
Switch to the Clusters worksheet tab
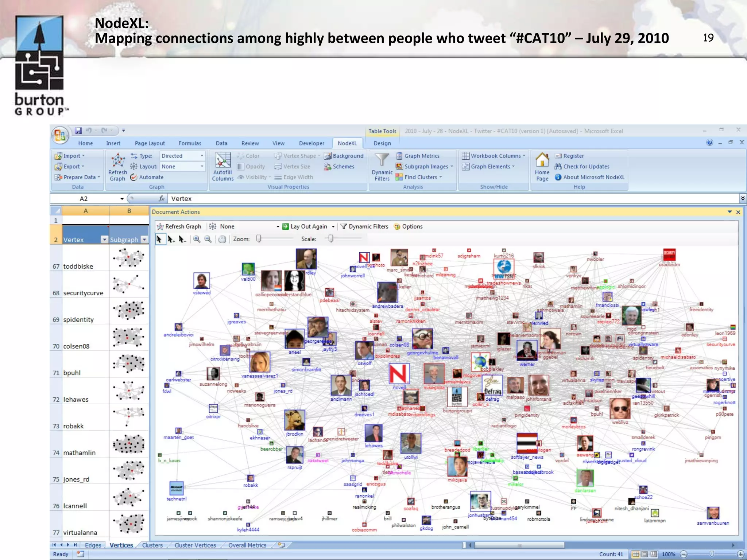[152, 545]
